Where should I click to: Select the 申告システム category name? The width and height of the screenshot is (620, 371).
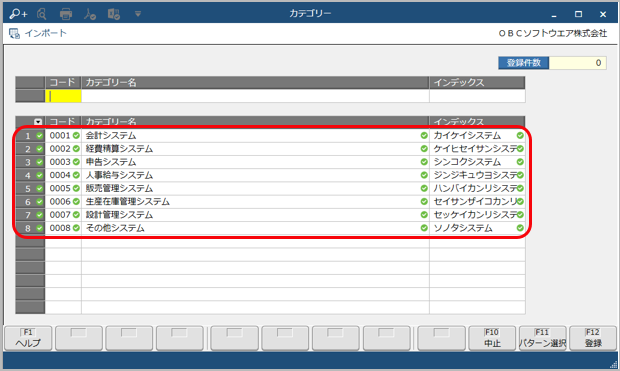(111, 162)
